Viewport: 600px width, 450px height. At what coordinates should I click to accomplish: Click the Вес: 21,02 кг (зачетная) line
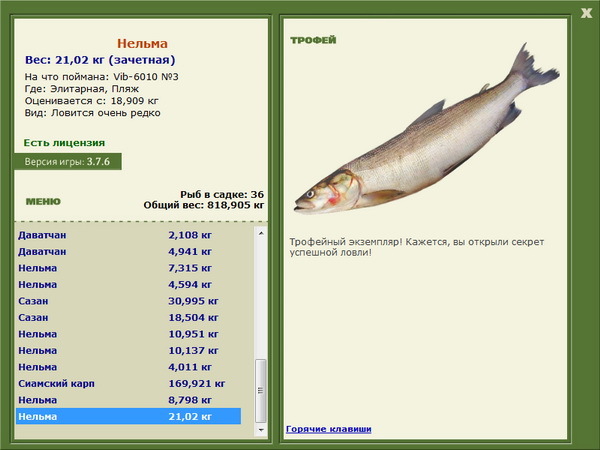click(x=100, y=60)
